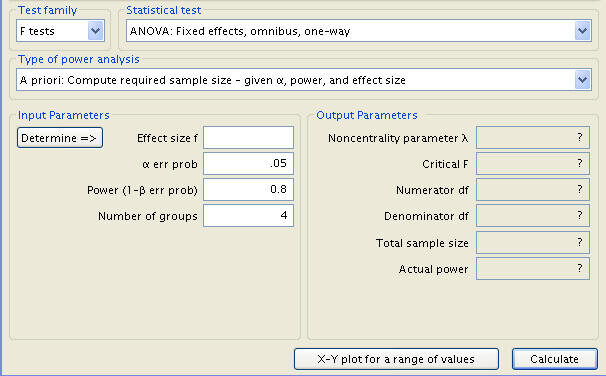606x376 pixels.
Task: Click the 'Number of groups' label
Action: (148, 216)
